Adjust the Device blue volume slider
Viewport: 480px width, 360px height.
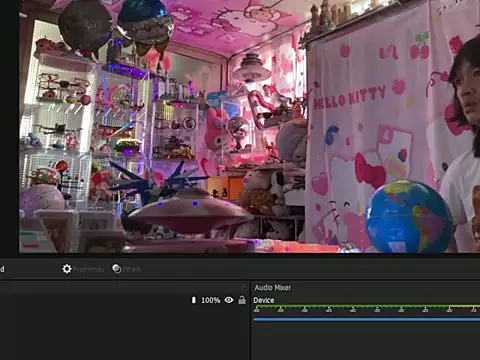point(367,319)
